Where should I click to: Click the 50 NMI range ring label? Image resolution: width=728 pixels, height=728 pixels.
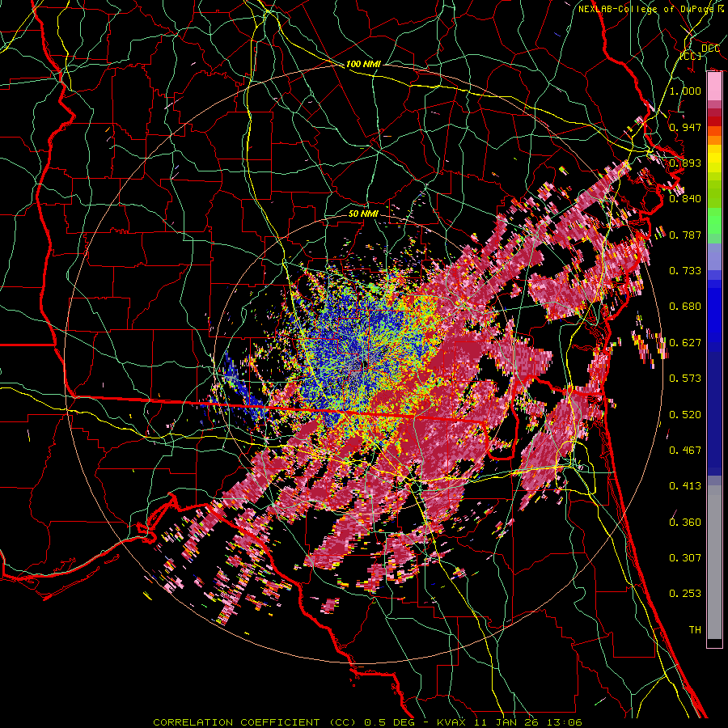pyautogui.click(x=363, y=214)
